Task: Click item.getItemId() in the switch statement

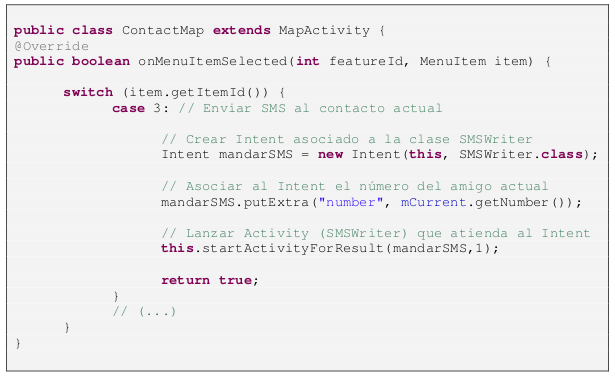Action: [x=195, y=93]
